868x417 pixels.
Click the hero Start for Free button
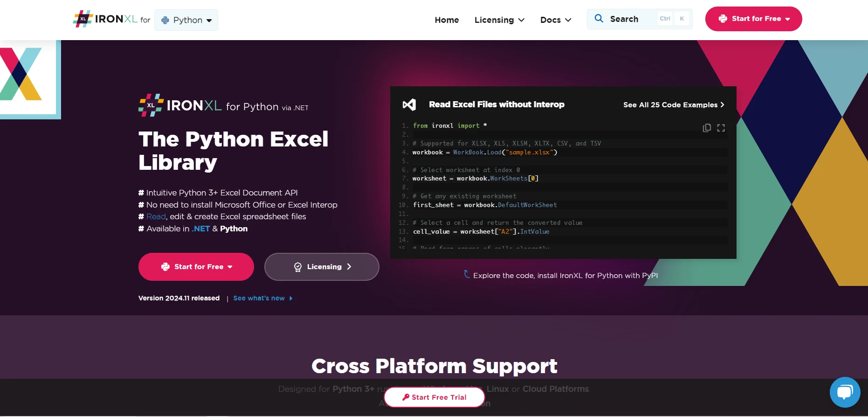pos(196,267)
